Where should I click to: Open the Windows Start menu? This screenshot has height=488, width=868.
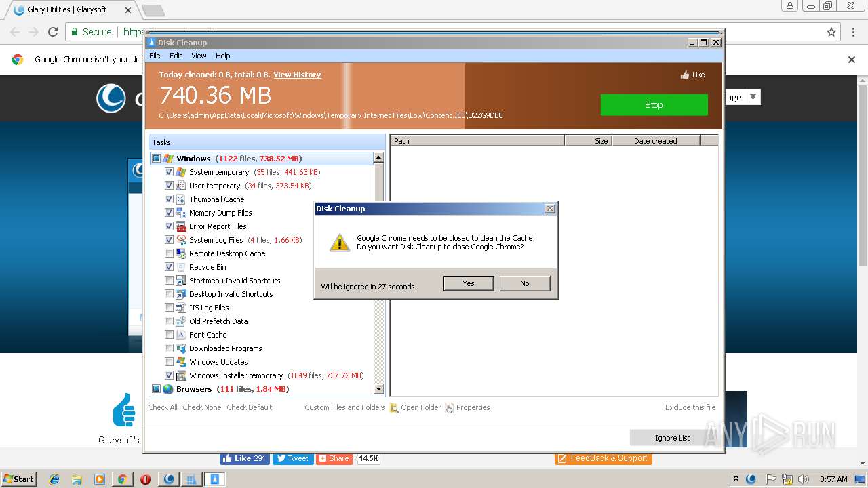(19, 479)
